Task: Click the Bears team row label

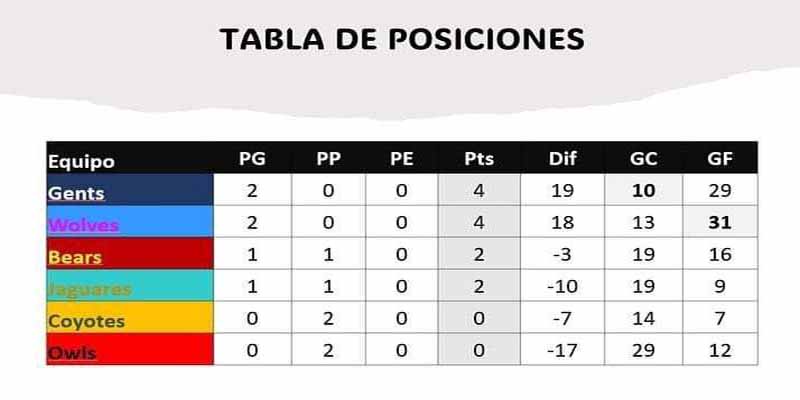Action: pos(130,254)
